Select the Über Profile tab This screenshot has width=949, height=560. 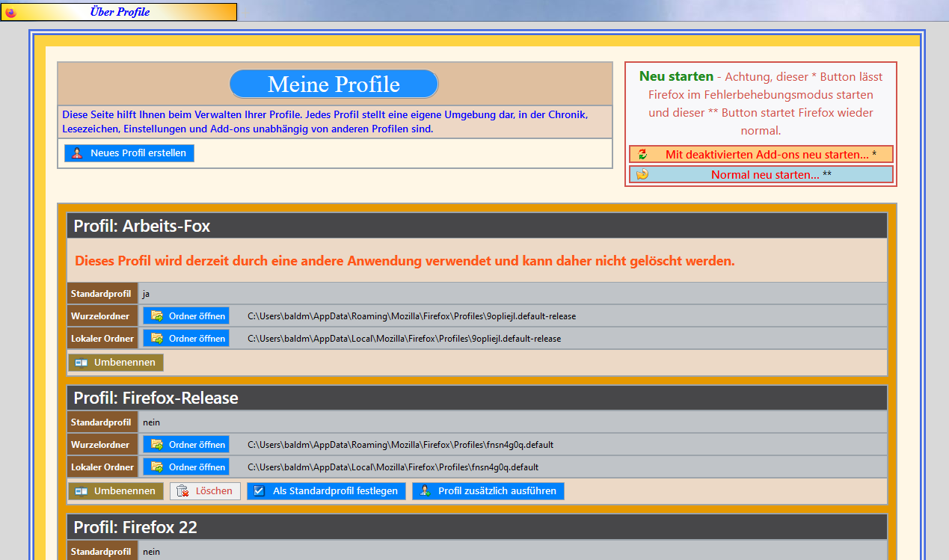[119, 12]
